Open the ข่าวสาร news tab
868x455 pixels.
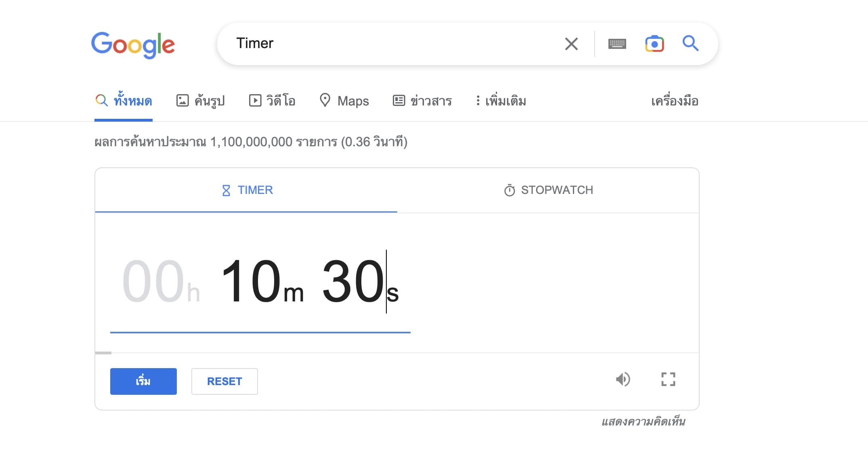click(x=422, y=101)
